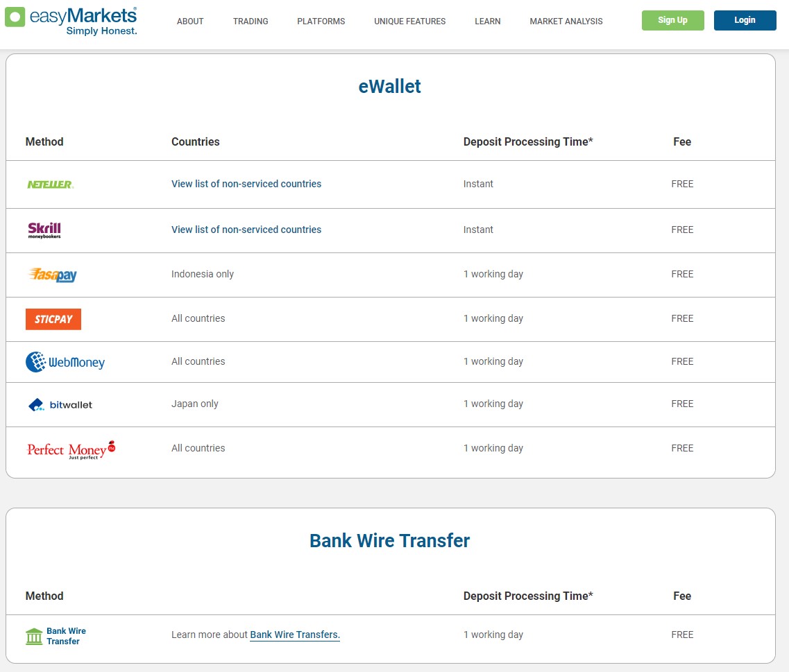Click Bank Wire table 'Method' column header
789x672 pixels.
pos(44,596)
